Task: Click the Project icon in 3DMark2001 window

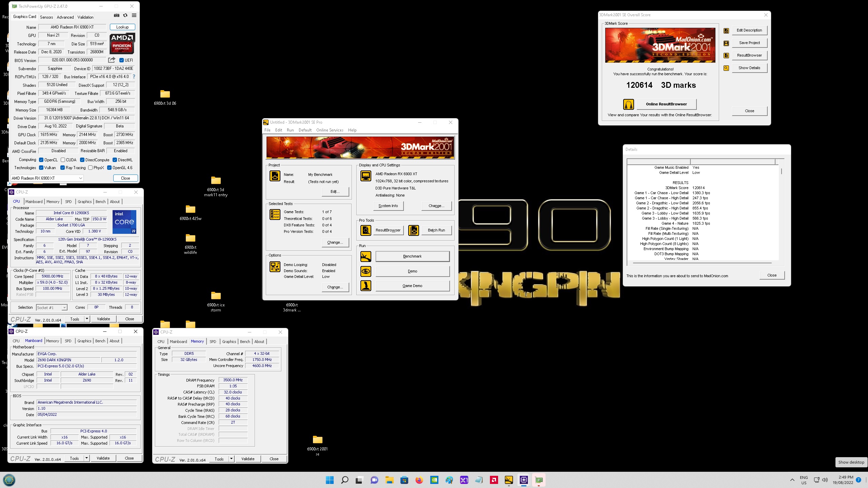Action: [x=275, y=176]
